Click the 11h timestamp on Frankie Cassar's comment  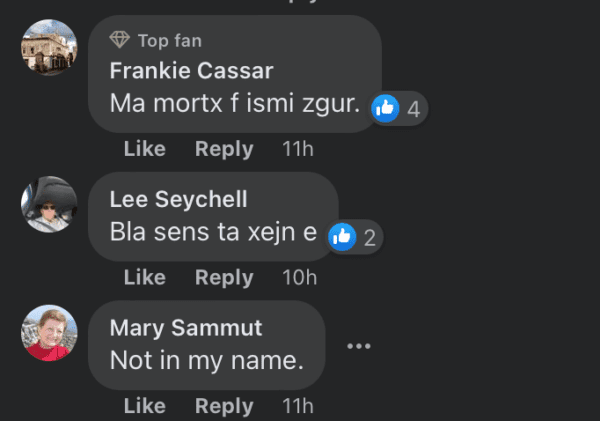coord(298,149)
